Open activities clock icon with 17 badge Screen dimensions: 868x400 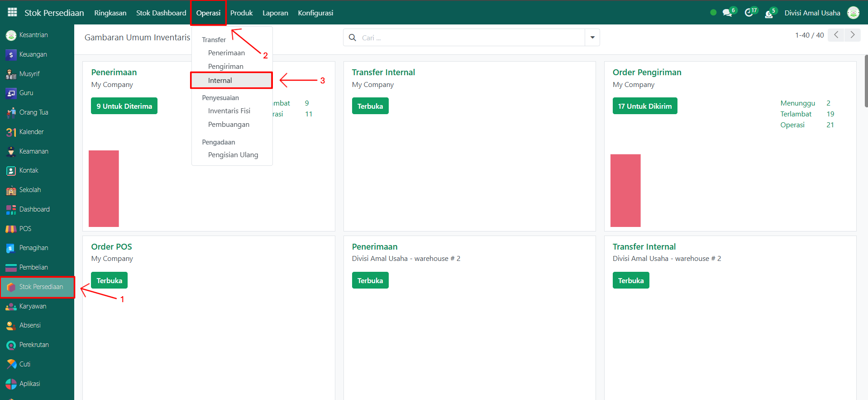pyautogui.click(x=749, y=13)
